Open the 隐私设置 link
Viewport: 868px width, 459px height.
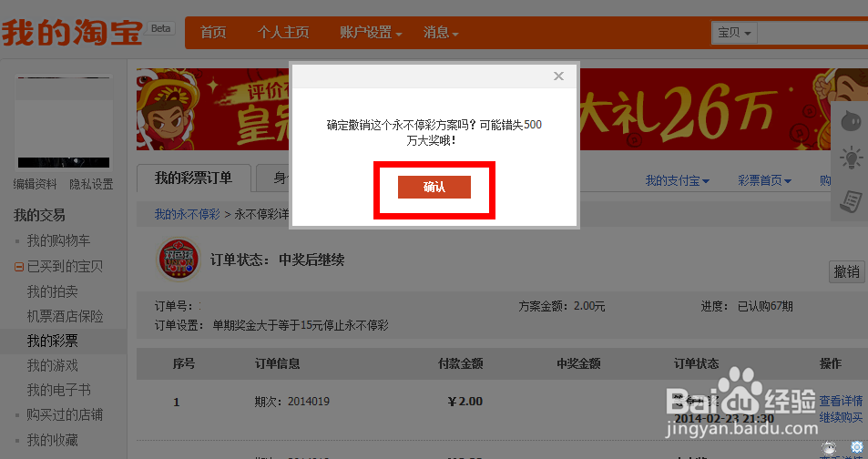(x=91, y=184)
